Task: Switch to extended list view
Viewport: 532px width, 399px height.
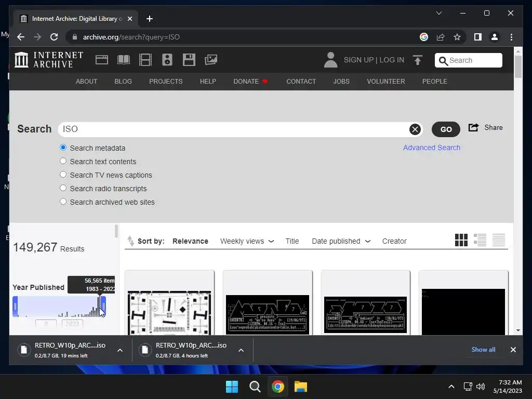Action: coord(480,240)
